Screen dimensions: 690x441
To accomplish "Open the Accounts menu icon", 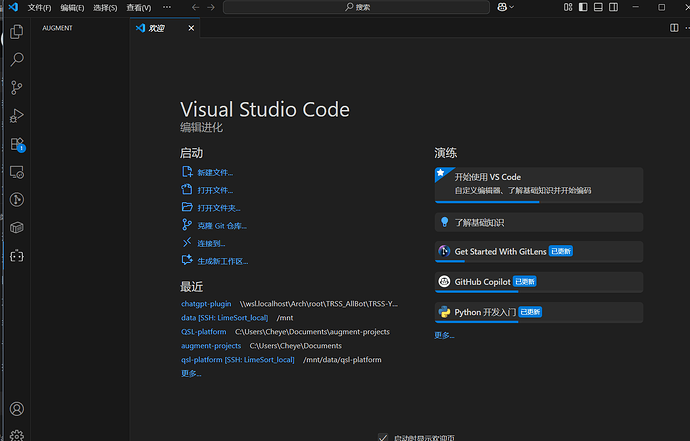I will (x=17, y=409).
